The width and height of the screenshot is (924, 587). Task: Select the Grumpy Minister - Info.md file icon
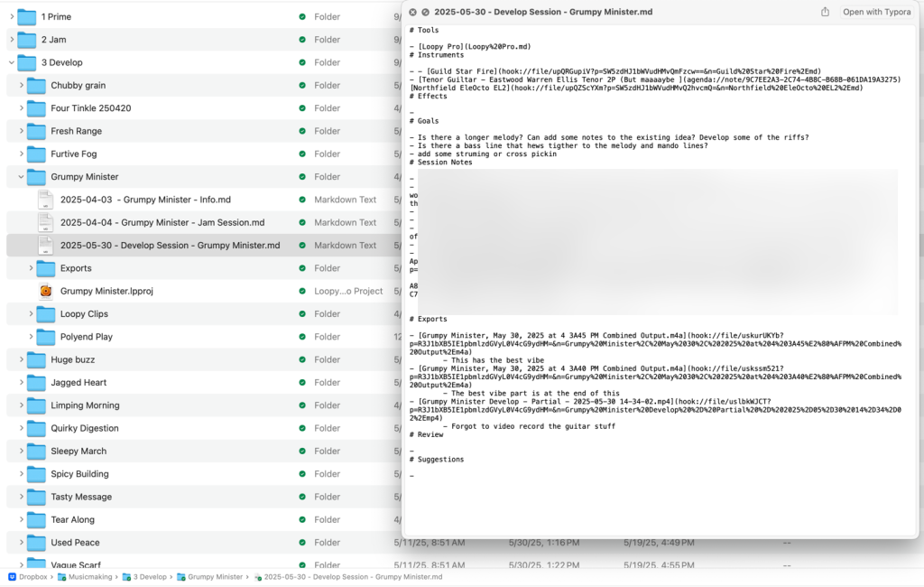point(46,200)
